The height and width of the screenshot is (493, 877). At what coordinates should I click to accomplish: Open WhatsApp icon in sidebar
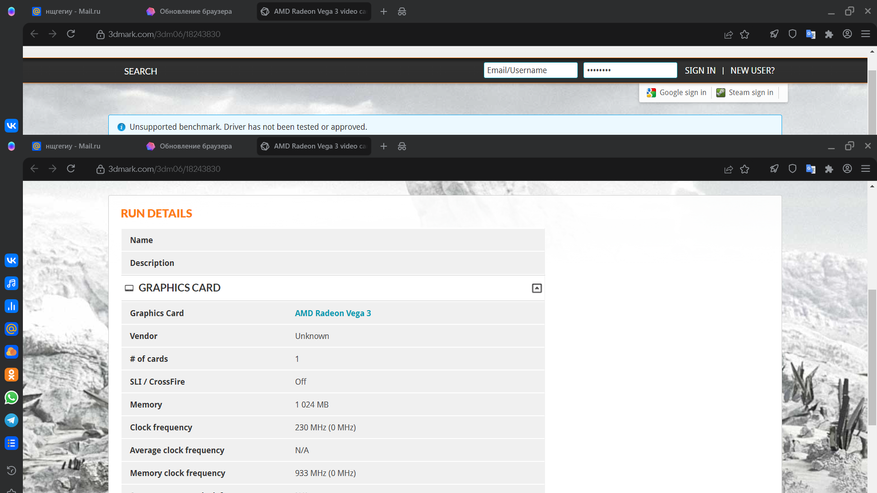pyautogui.click(x=11, y=397)
